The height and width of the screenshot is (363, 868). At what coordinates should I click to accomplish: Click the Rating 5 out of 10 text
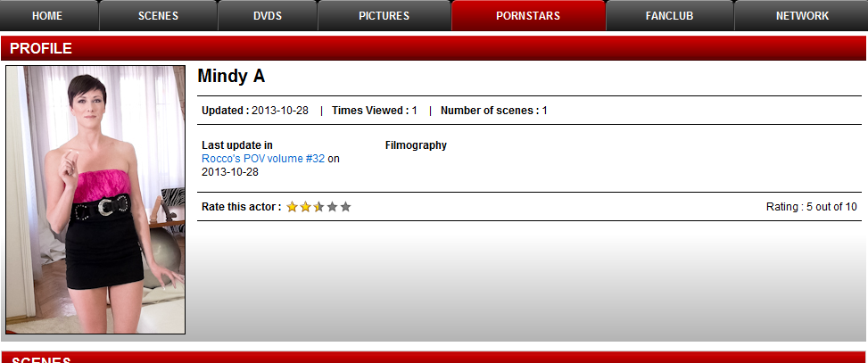click(x=812, y=207)
